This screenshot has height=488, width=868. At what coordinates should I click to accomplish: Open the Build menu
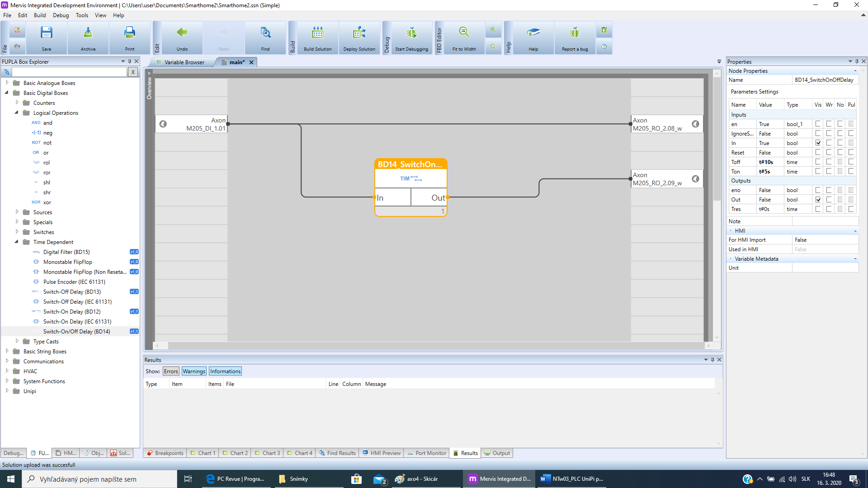pyautogui.click(x=40, y=15)
